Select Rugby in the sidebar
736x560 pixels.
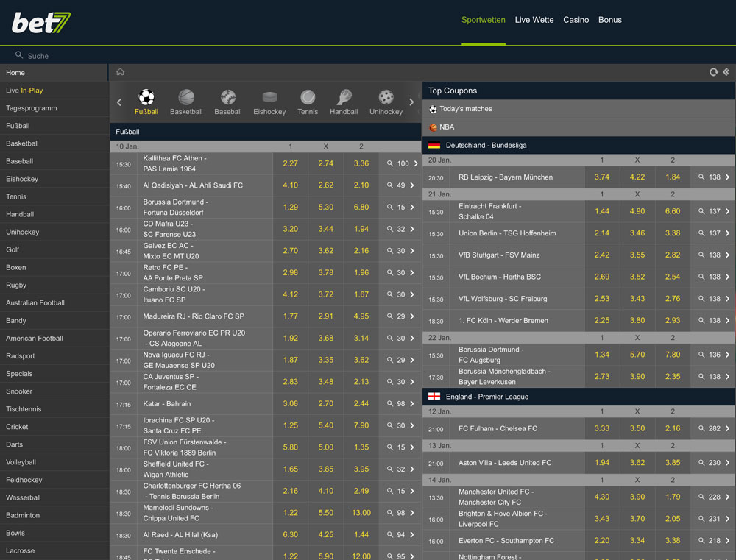pyautogui.click(x=54, y=286)
